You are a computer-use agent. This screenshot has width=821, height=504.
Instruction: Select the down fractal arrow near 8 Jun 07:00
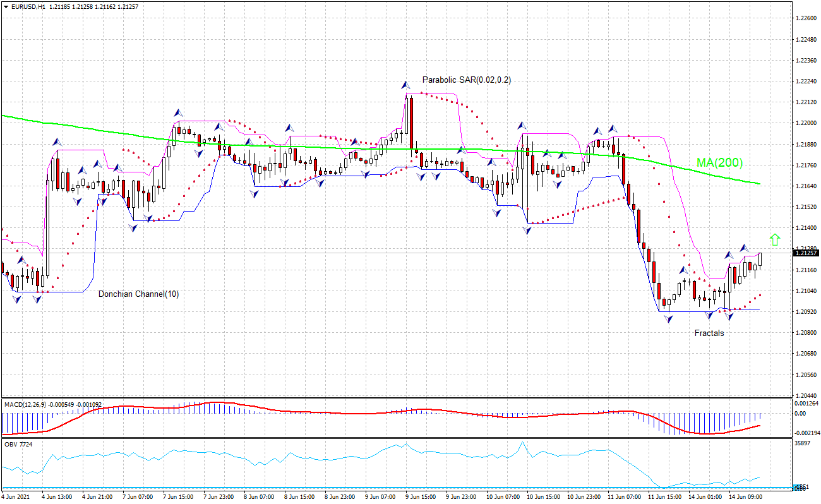(x=254, y=193)
